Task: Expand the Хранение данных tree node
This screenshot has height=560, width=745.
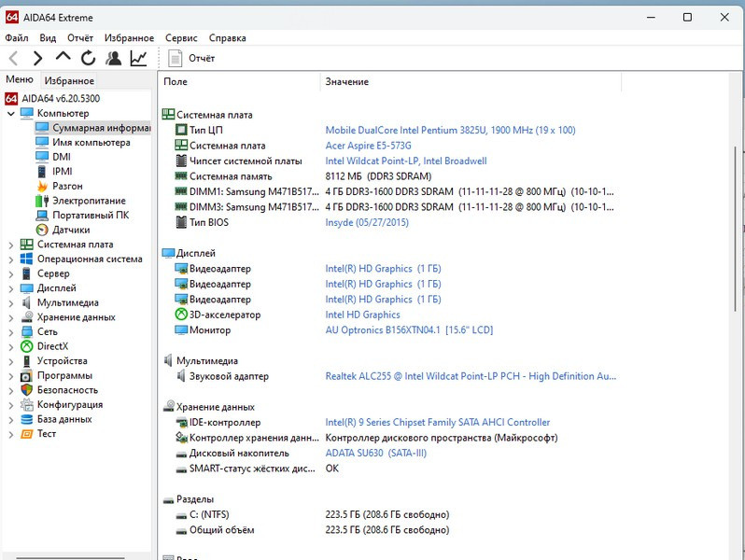Action: (x=11, y=317)
